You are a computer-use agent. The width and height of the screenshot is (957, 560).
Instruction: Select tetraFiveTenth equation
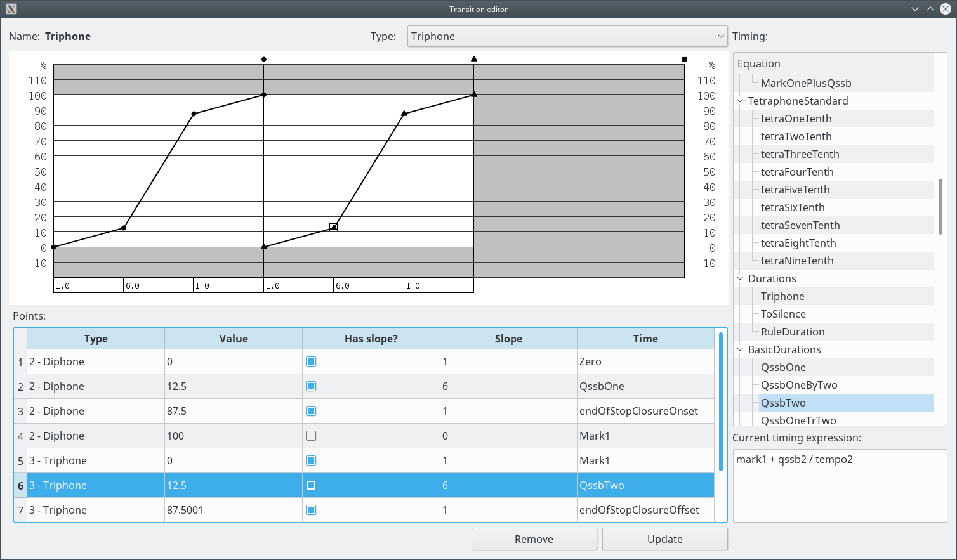coord(795,190)
